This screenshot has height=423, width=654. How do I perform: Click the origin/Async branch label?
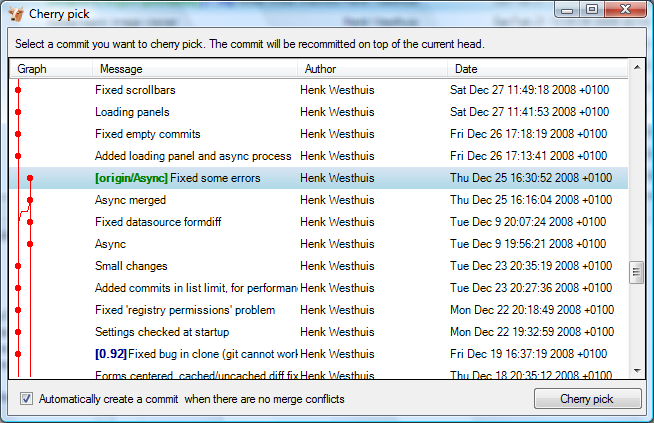[131, 178]
